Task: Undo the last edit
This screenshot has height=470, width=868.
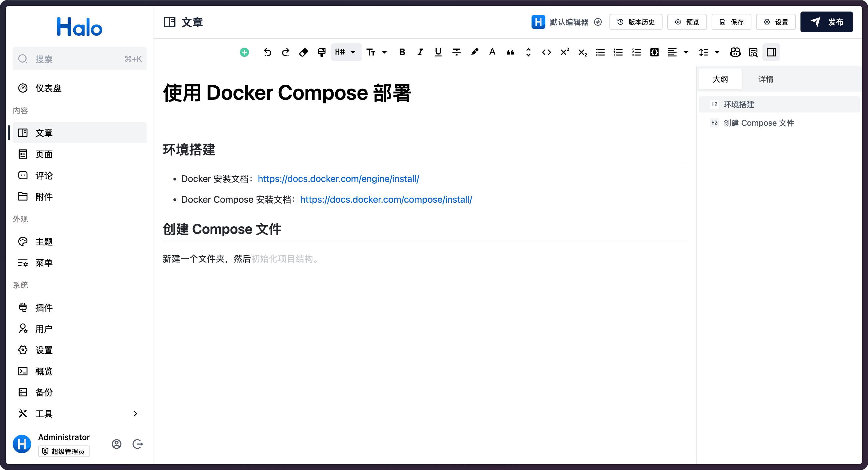Action: point(267,52)
